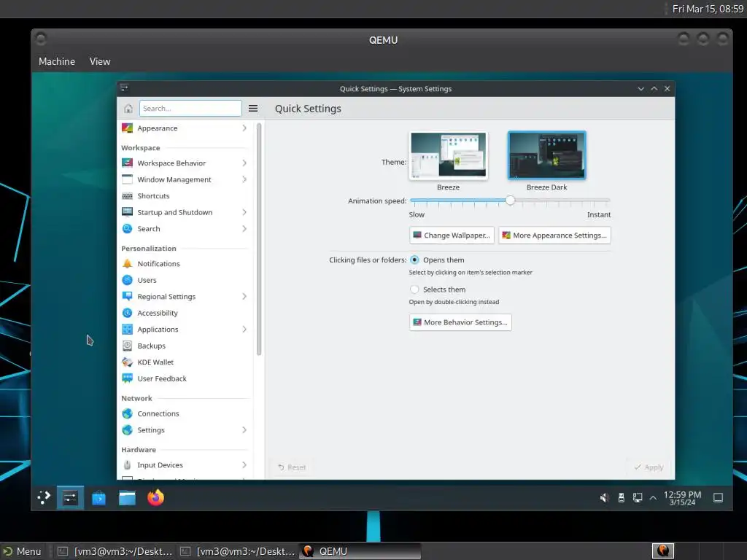Expand the Search category chevron
Image resolution: width=747 pixels, height=560 pixels.
point(244,228)
